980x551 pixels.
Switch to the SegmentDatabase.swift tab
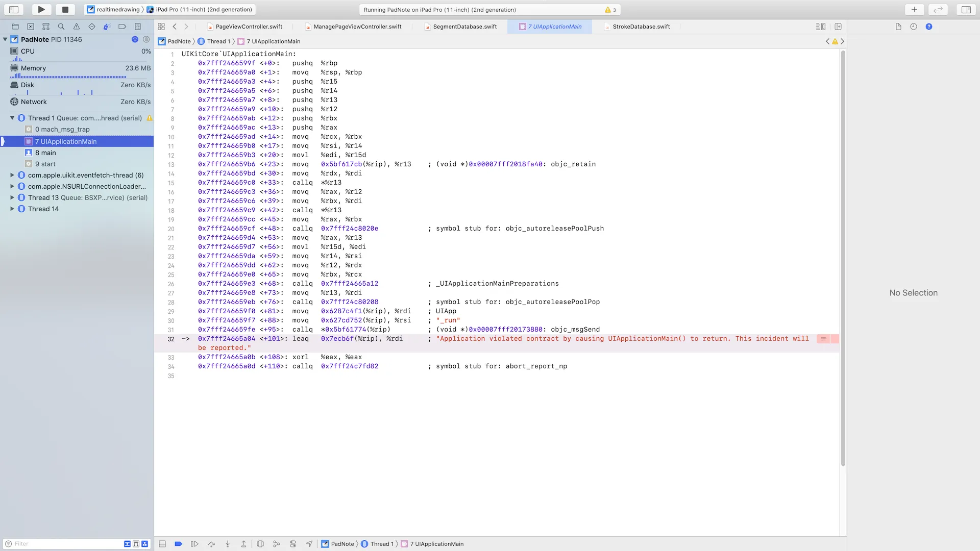click(464, 27)
